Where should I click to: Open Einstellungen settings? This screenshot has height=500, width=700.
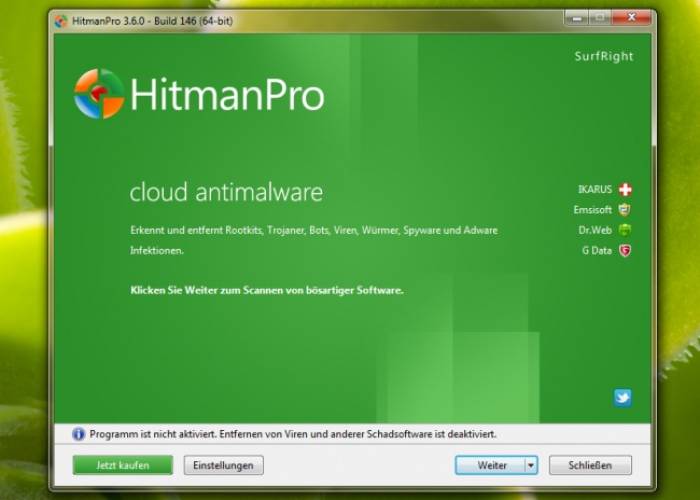click(224, 465)
